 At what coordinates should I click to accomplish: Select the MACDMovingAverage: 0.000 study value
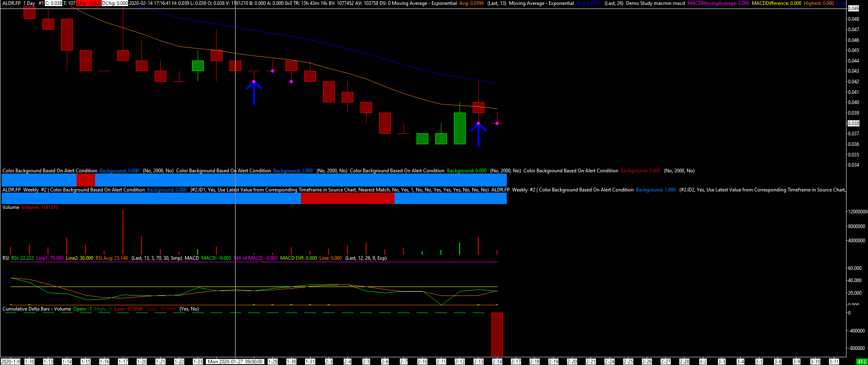coord(718,3)
